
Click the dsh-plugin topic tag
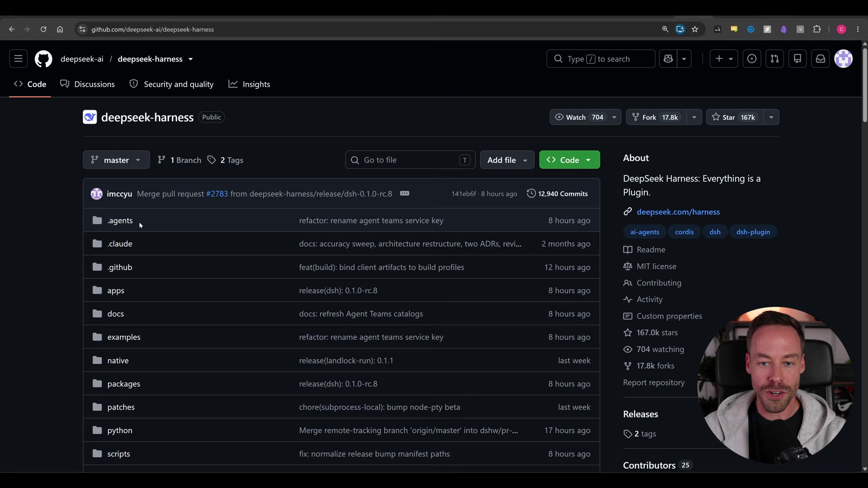click(x=753, y=232)
